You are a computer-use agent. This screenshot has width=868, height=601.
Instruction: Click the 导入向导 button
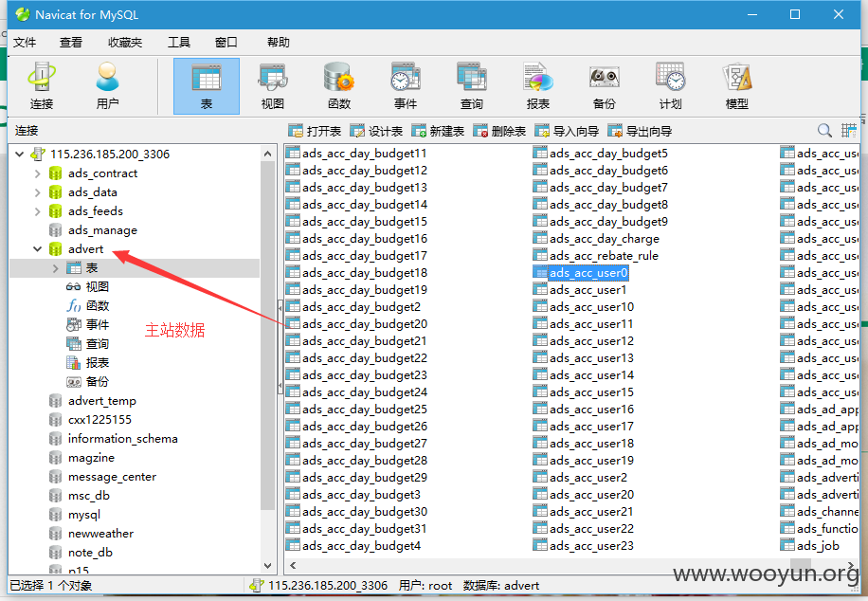coord(567,131)
